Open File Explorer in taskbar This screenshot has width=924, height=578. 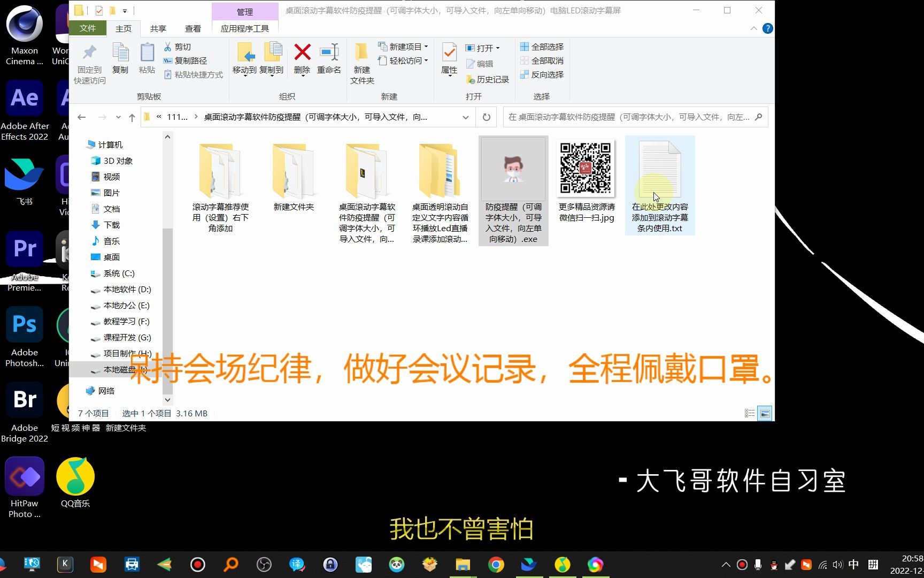click(463, 565)
